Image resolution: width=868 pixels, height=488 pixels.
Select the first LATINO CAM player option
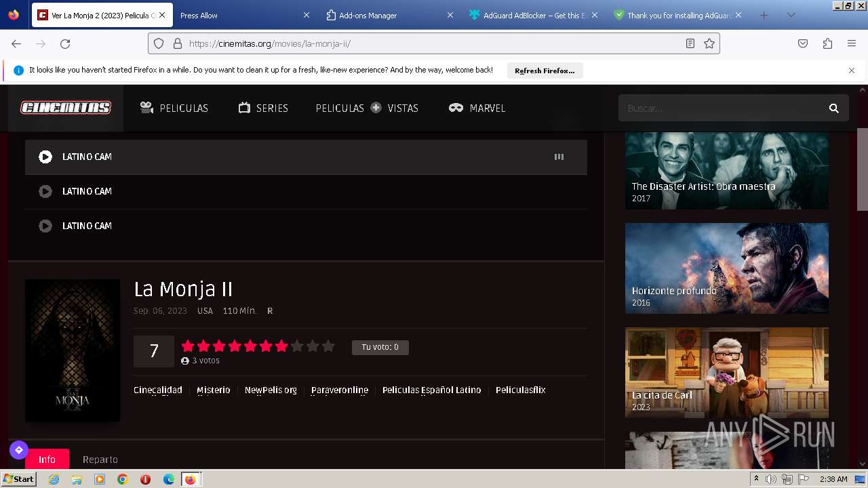click(306, 157)
